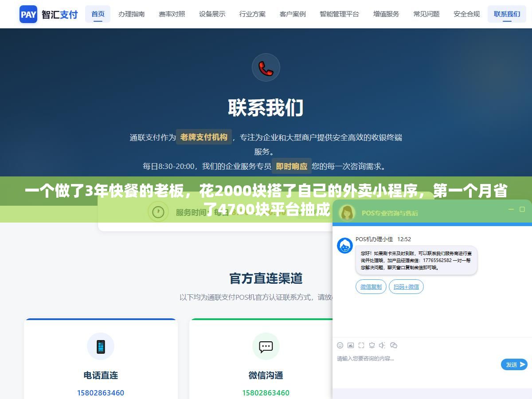Select 行业方案 in the navigation bar

(x=253, y=14)
